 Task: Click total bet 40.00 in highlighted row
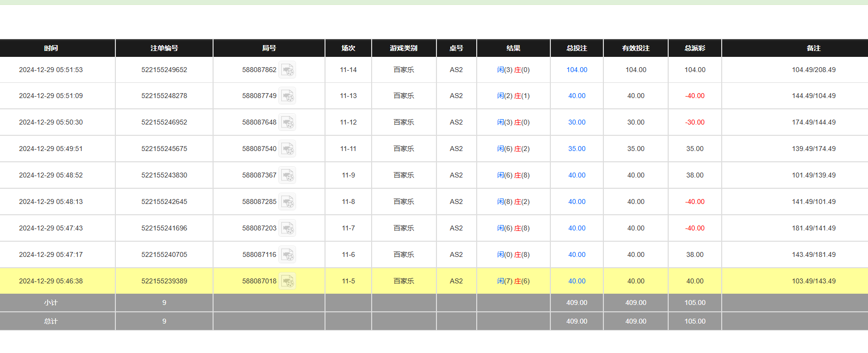576,281
